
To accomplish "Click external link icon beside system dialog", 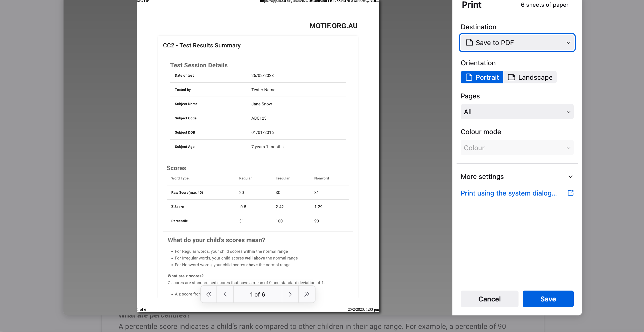I will pyautogui.click(x=570, y=193).
